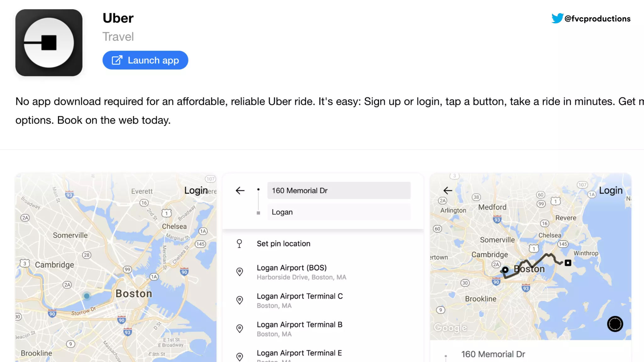Viewport: 644px width, 362px height.
Task: Click the Logan destination input field
Action: (339, 212)
